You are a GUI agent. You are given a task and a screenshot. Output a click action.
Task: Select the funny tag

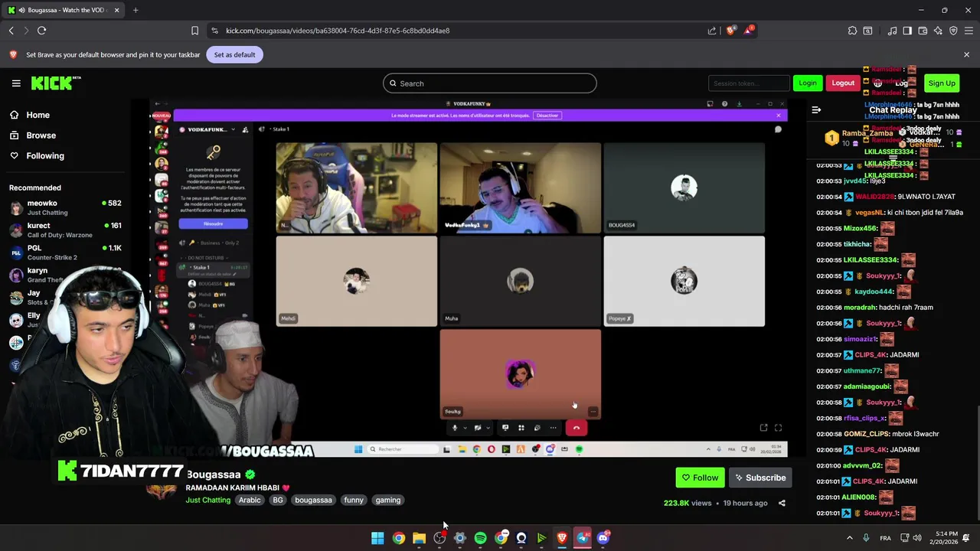point(354,500)
